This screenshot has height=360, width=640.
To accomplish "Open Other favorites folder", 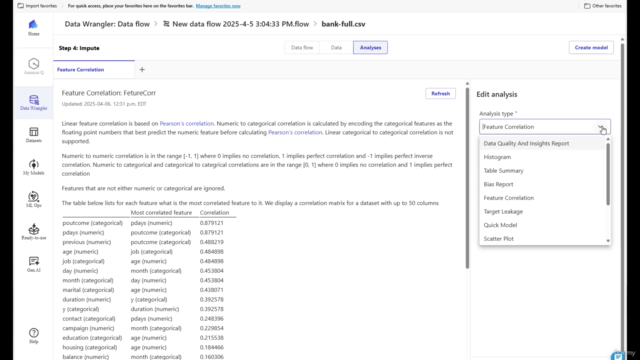I will point(602,6).
